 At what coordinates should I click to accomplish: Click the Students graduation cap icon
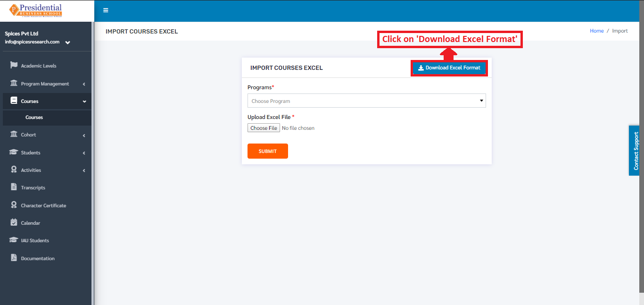14,152
